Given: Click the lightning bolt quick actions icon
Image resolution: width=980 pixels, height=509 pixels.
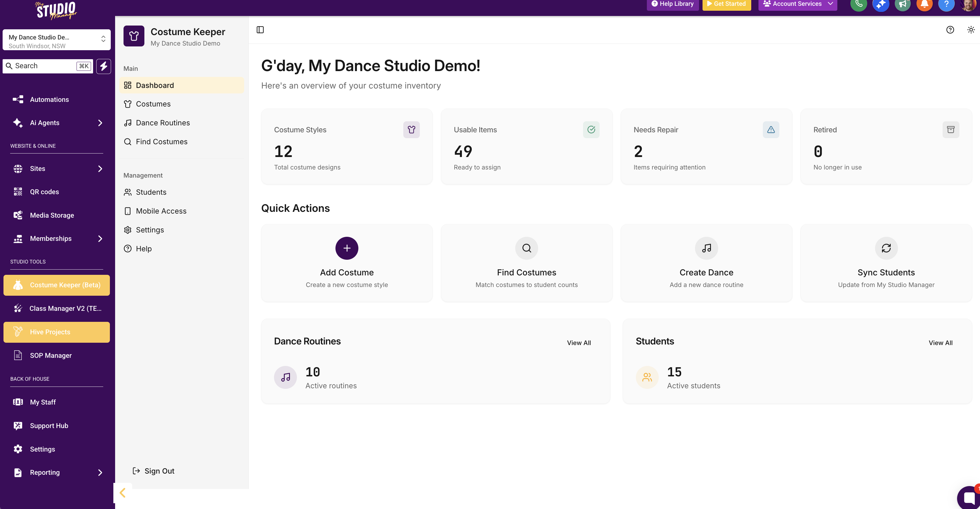Looking at the screenshot, I should pyautogui.click(x=104, y=66).
